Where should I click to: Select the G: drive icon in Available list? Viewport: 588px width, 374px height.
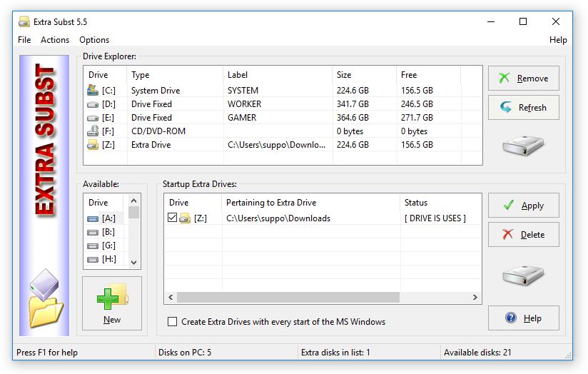tap(93, 246)
